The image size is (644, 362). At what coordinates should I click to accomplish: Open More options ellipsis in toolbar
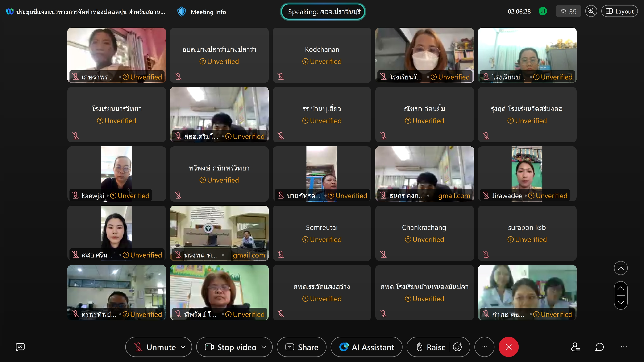click(484, 347)
